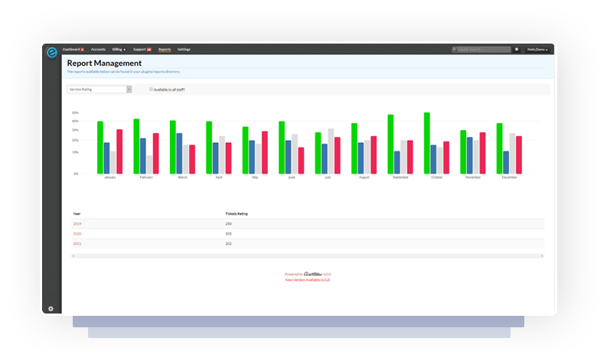Select the Reports menu item
The width and height of the screenshot is (607, 364).
pos(165,50)
